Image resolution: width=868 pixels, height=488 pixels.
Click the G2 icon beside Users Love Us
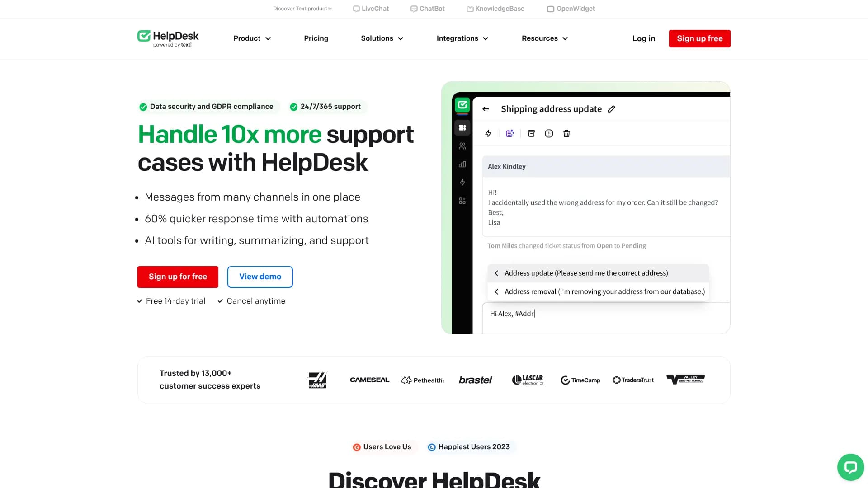(x=357, y=447)
